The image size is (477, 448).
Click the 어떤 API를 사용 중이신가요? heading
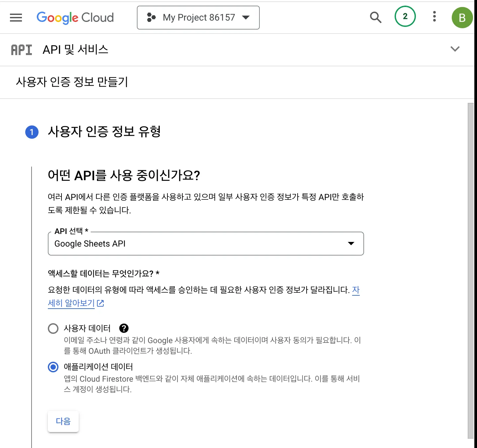(124, 175)
